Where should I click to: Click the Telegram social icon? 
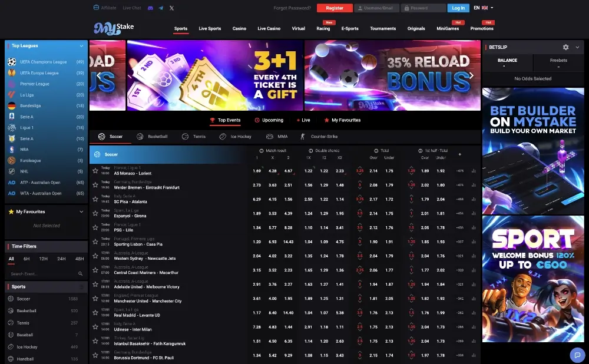pos(161,8)
